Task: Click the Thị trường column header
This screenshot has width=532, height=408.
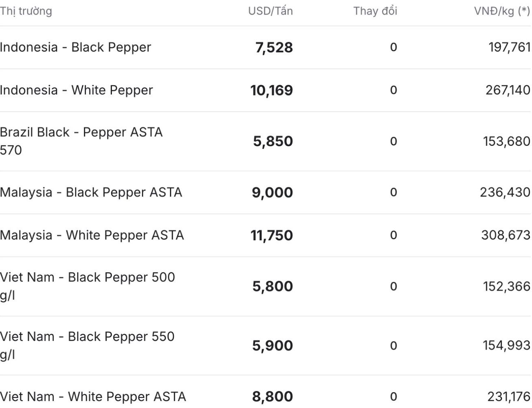Action: click(26, 11)
